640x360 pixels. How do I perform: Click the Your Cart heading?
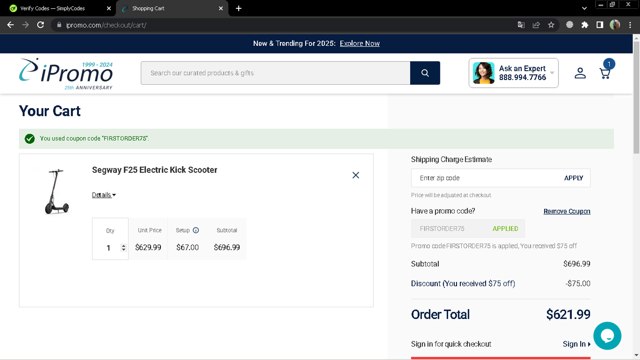(x=50, y=111)
